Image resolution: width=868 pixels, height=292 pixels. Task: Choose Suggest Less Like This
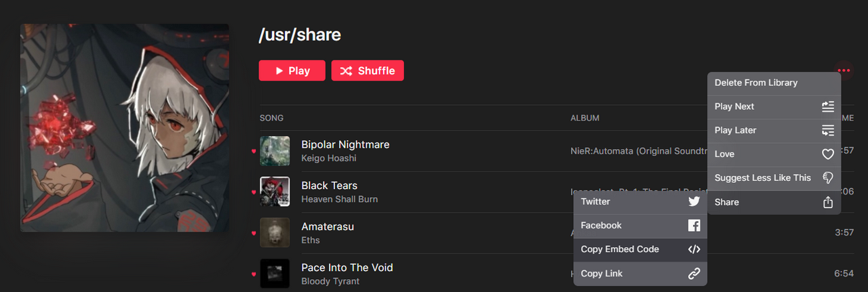tap(762, 178)
